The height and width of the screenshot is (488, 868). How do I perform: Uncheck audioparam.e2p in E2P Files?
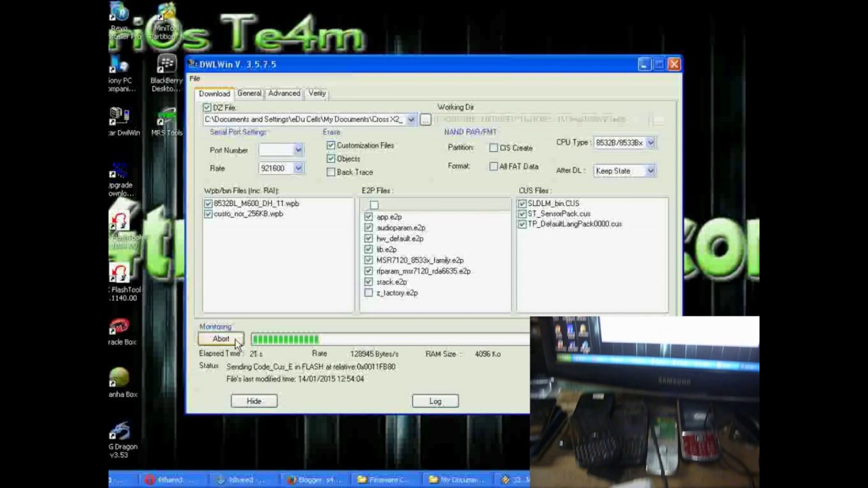pyautogui.click(x=368, y=228)
